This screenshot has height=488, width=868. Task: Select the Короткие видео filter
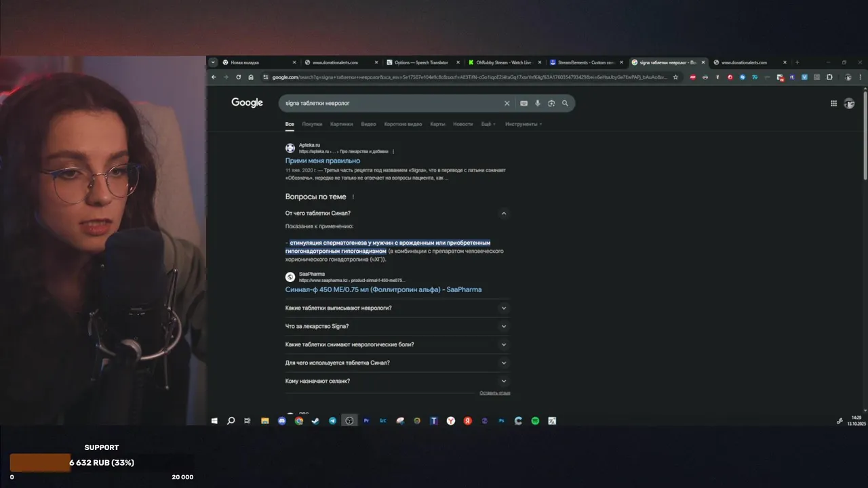coord(403,124)
